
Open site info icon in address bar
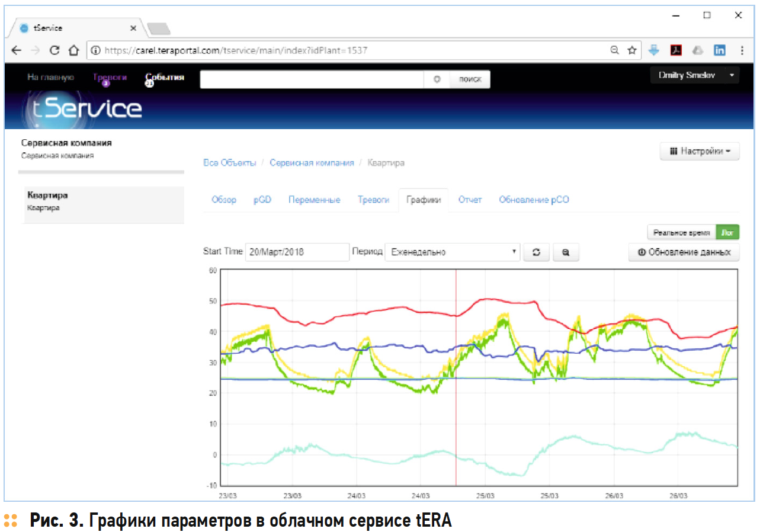[x=96, y=51]
